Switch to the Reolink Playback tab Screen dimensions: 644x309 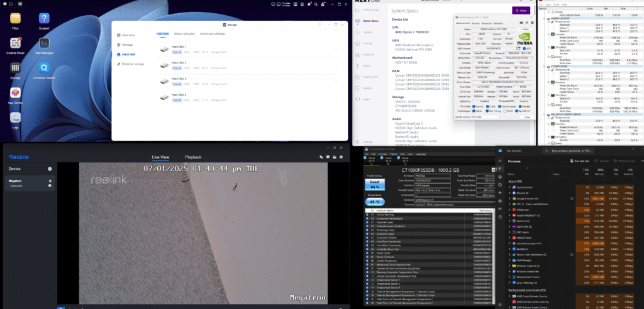pos(193,157)
